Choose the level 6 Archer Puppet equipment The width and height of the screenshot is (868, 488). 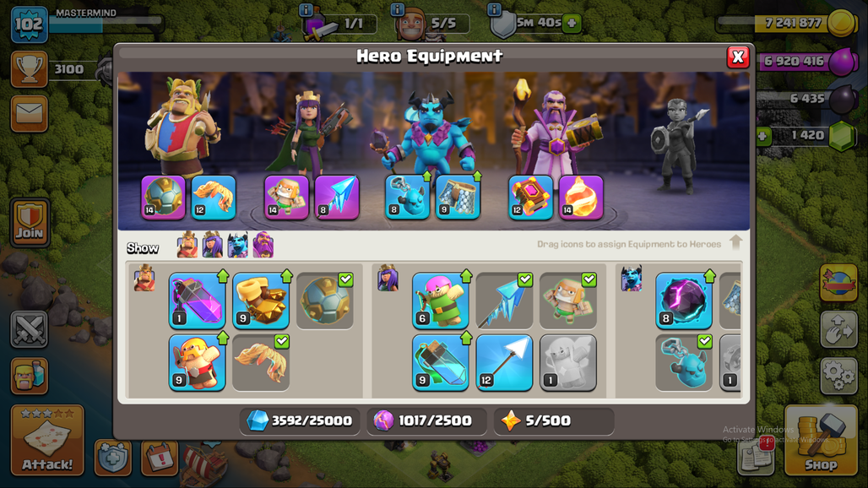pyautogui.click(x=441, y=301)
